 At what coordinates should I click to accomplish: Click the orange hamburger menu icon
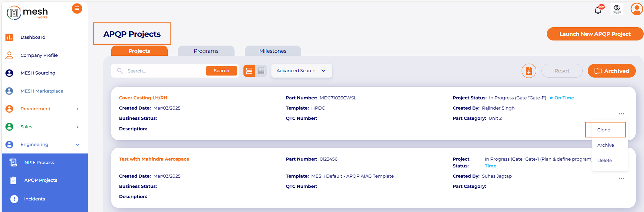point(77,9)
